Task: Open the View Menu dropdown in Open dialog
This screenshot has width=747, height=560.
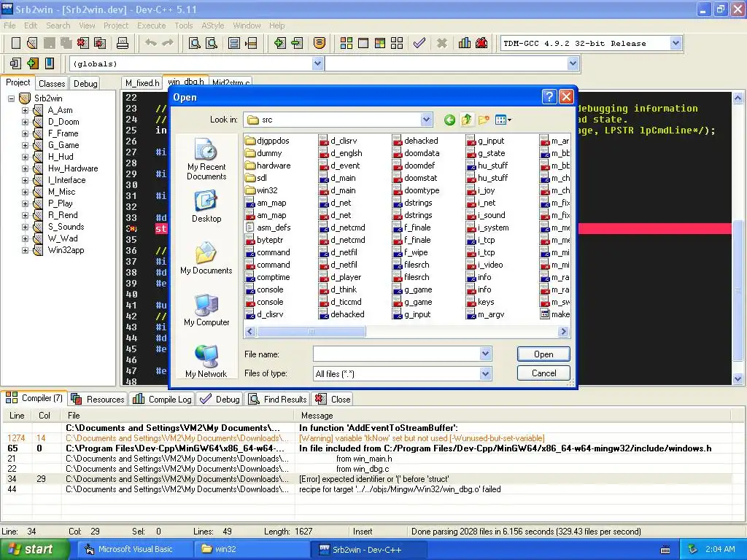Action: 503,120
